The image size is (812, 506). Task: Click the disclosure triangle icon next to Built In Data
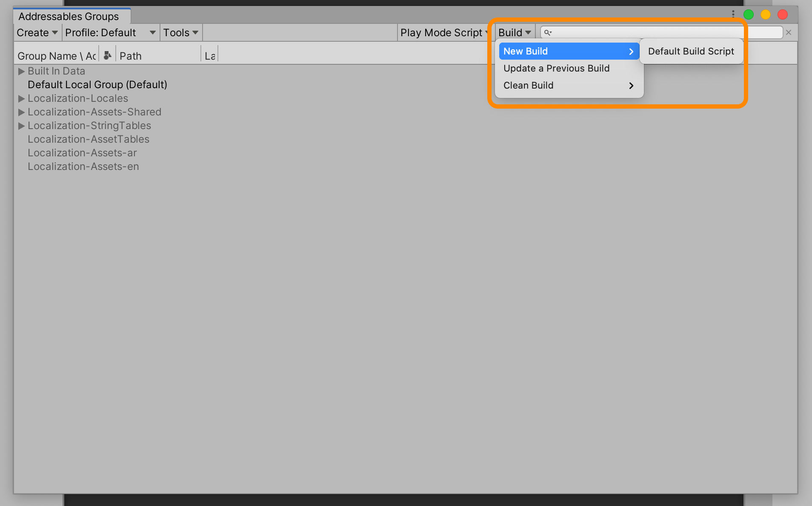21,71
